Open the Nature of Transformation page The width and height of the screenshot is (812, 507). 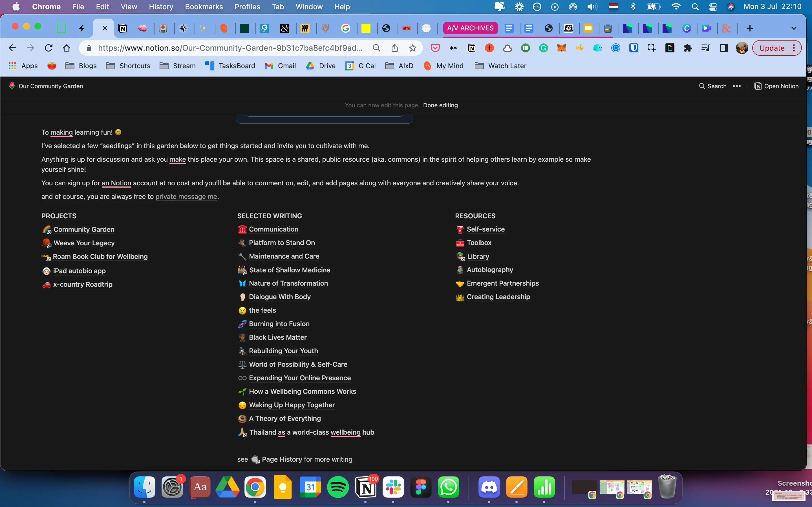[x=288, y=283]
